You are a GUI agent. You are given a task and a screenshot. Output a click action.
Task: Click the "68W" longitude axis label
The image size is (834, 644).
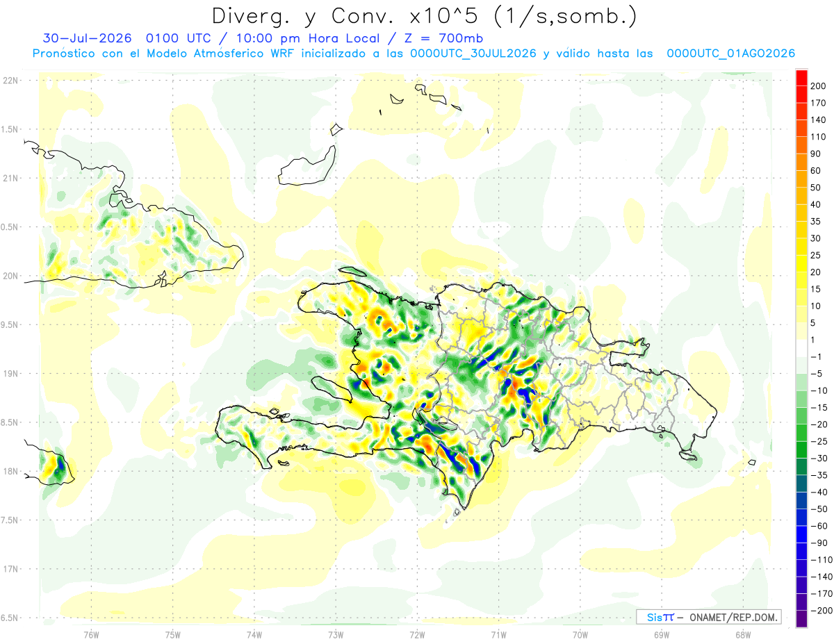click(x=742, y=634)
